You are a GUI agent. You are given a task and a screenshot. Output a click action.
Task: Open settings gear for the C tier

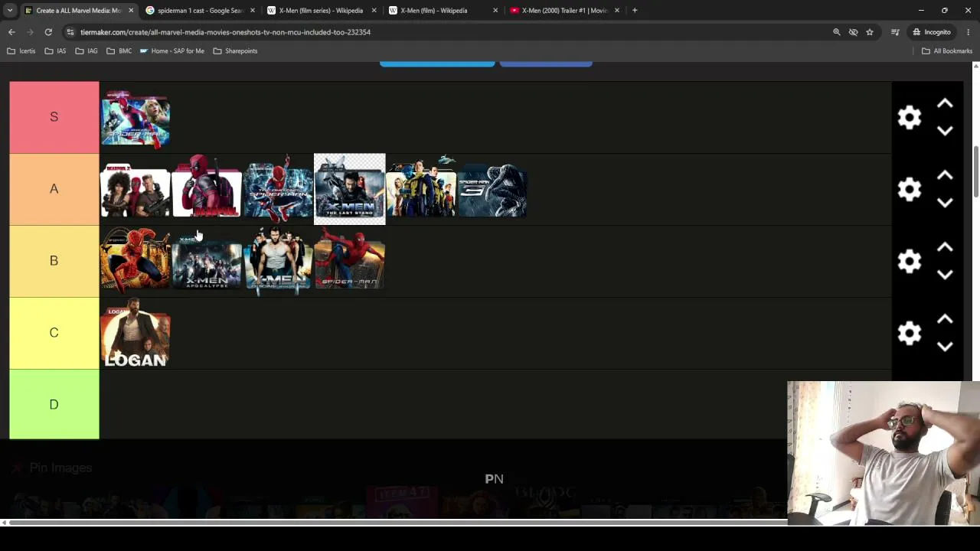(910, 333)
